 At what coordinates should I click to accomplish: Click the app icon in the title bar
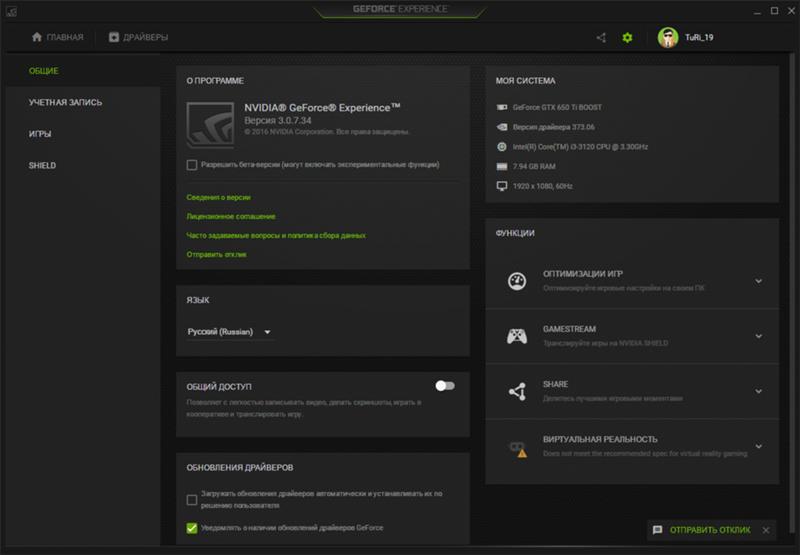coord(11,11)
